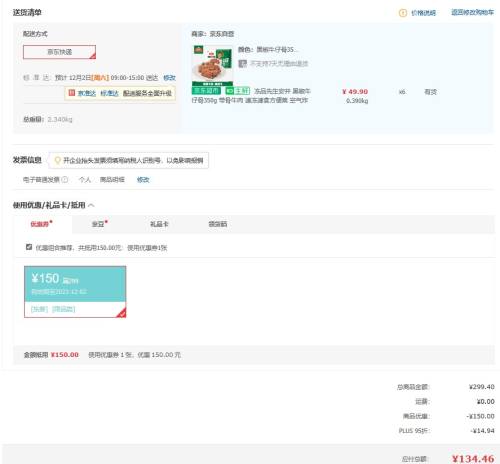
Task: Click the no 7-day return policy icon
Action: point(242,63)
